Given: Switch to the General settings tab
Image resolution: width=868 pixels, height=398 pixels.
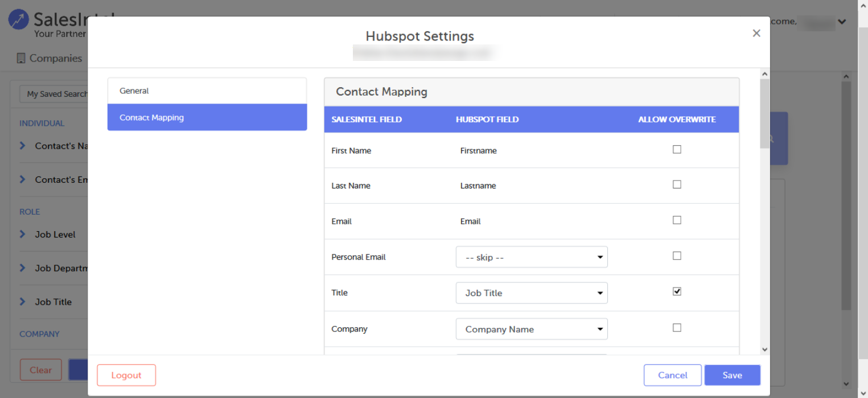Looking at the screenshot, I should 207,91.
